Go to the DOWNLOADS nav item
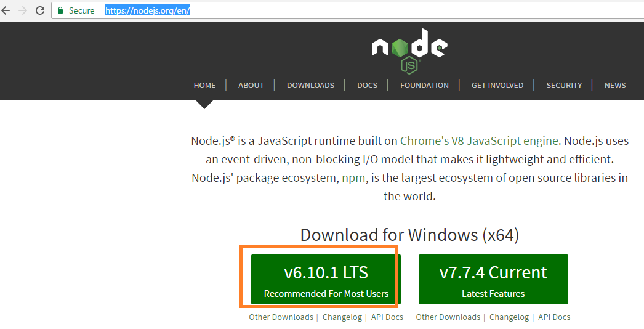644x329 pixels. coord(310,85)
